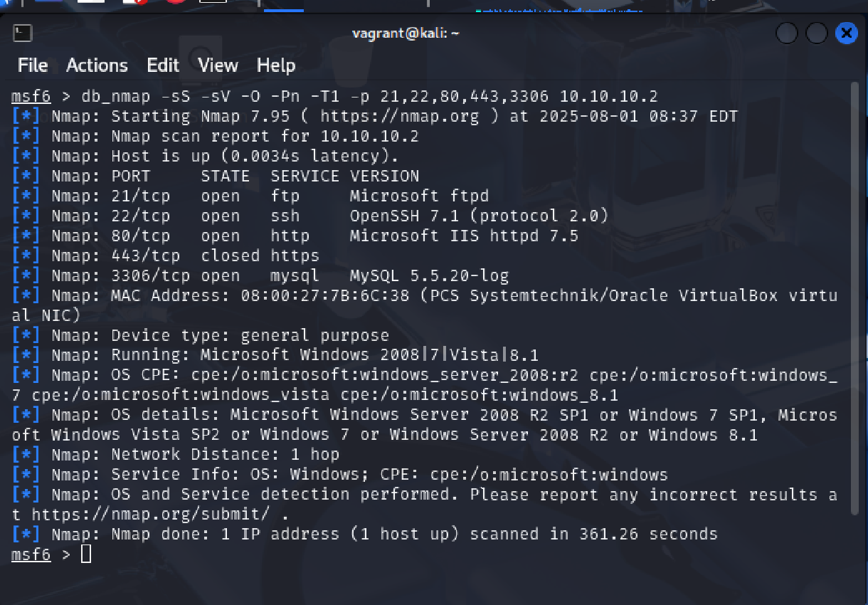This screenshot has height=605, width=868.
Task: Follow the https://nmap.org link
Action: tap(399, 116)
